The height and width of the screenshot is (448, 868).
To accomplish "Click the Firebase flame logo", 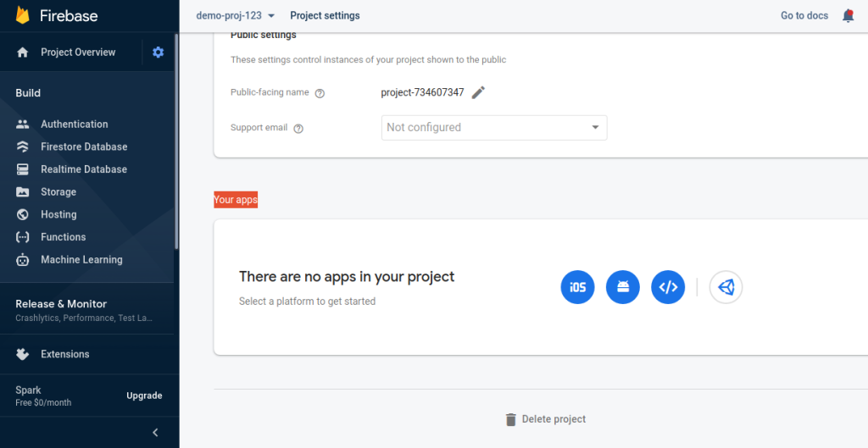I will (22, 15).
